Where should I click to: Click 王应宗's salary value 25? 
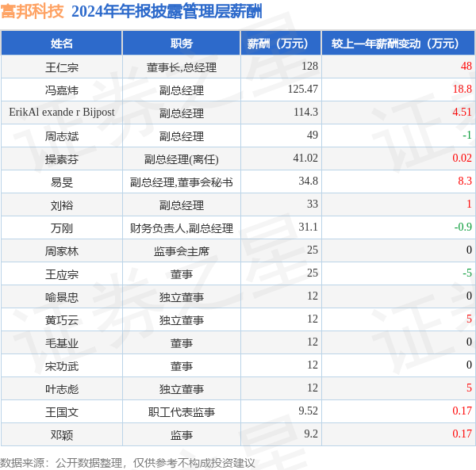313,273
